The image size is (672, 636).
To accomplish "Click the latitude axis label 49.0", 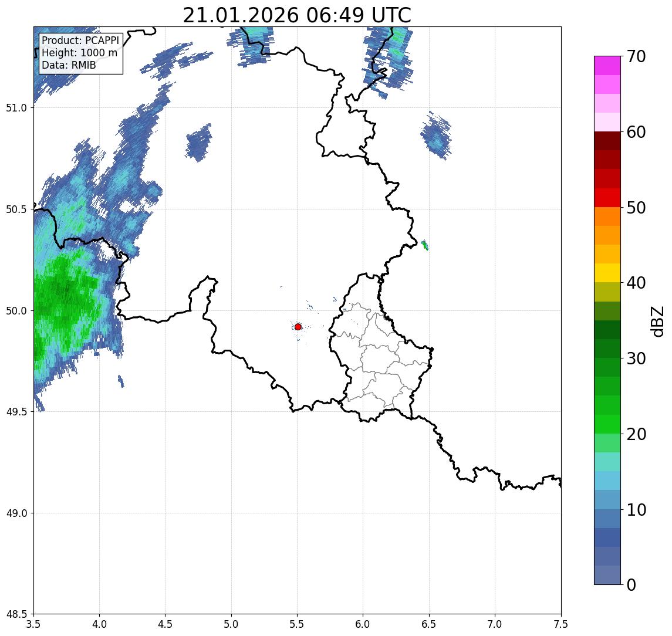I will coord(16,513).
